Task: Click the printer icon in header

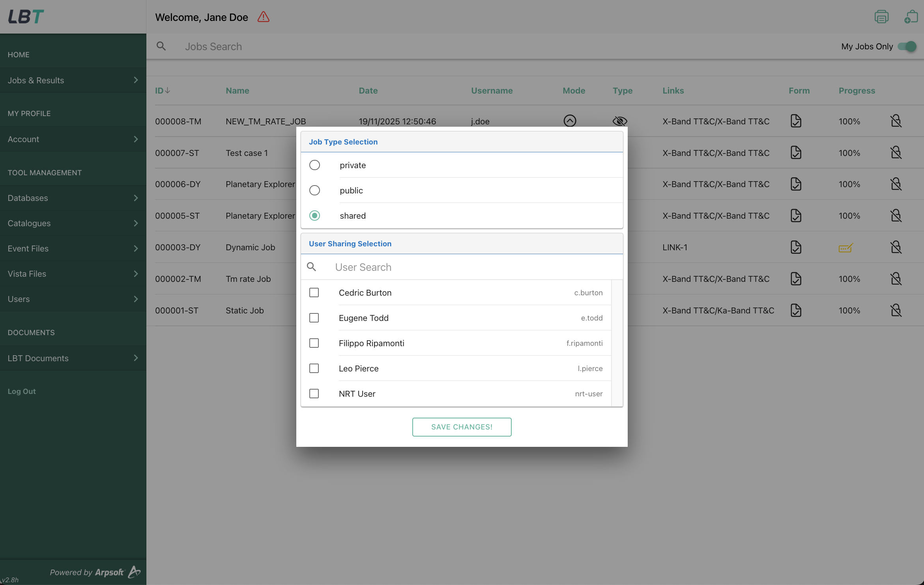Action: coord(881,17)
